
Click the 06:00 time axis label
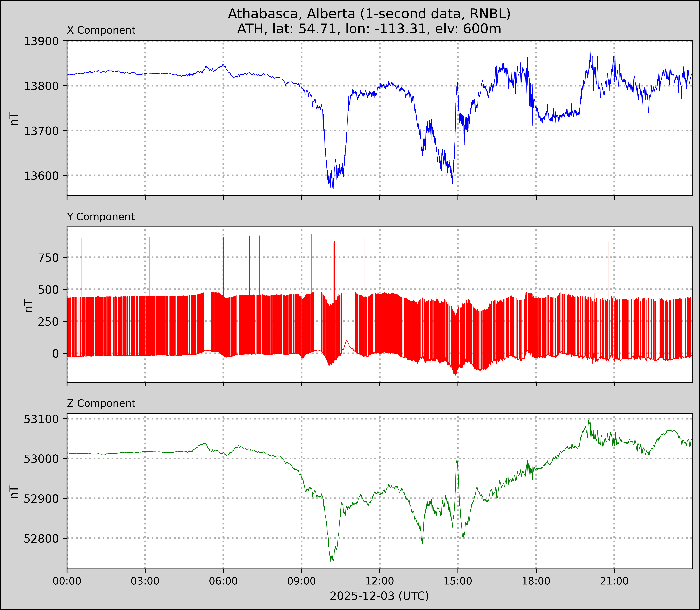[x=223, y=581]
